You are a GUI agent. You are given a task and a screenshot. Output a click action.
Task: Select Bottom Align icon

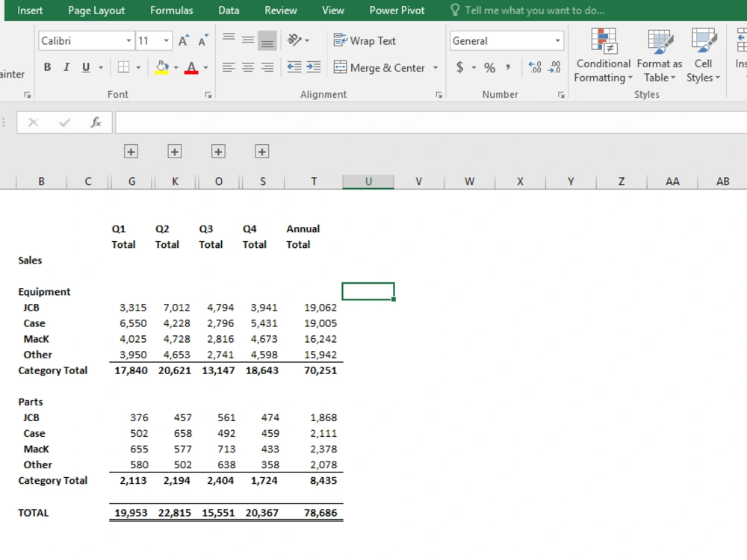267,40
